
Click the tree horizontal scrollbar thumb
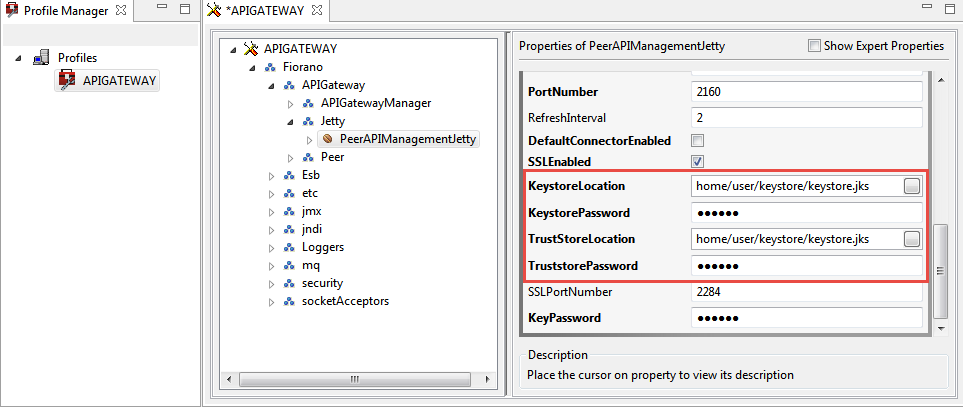tap(355, 379)
